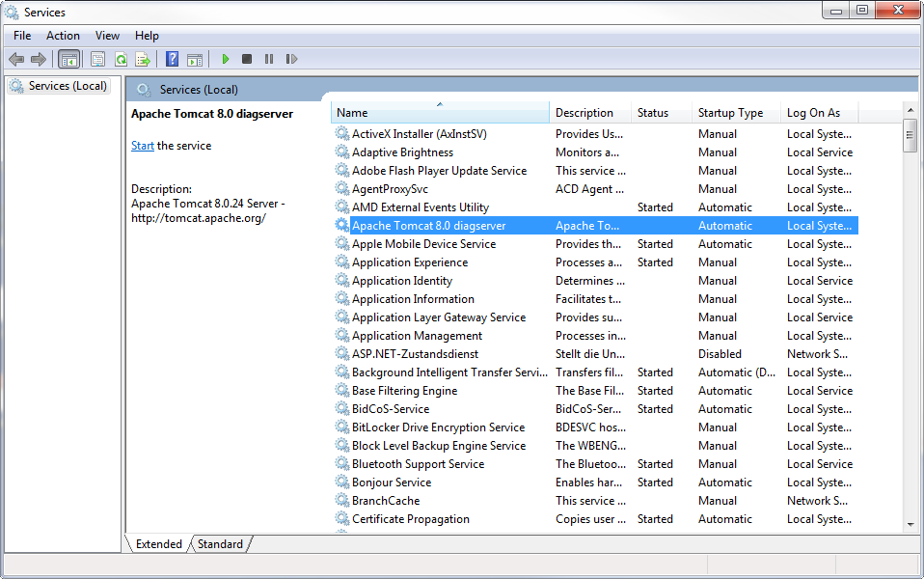The height and width of the screenshot is (579, 924).
Task: Click 'Stellt die Un...' description cell
Action: [590, 354]
